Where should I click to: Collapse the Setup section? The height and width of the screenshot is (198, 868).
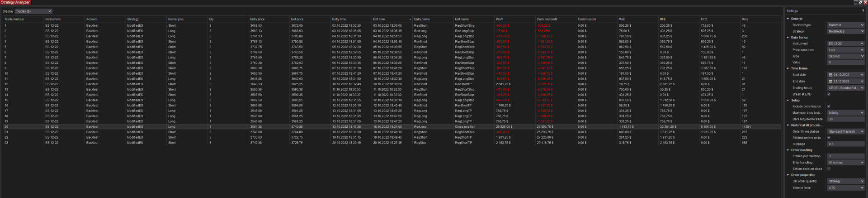coord(788,100)
